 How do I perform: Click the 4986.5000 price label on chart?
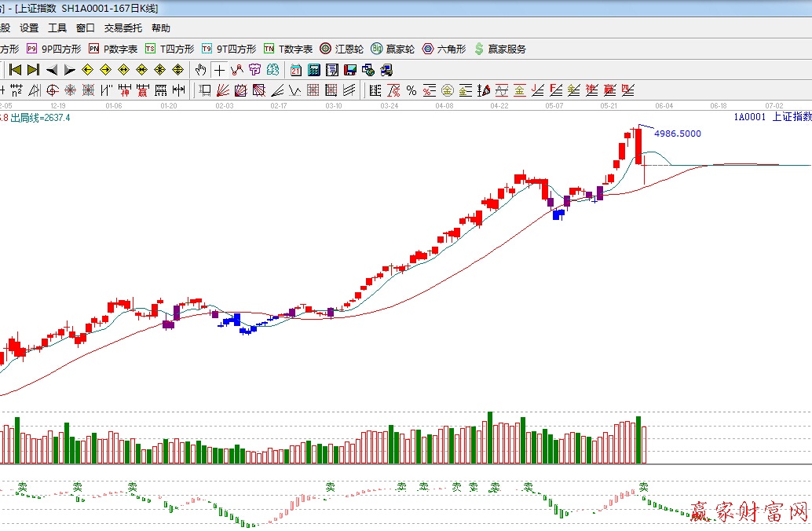(x=677, y=134)
